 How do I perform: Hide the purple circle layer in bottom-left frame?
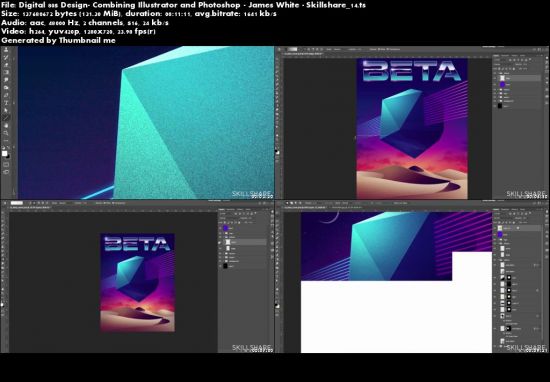pos(220,228)
